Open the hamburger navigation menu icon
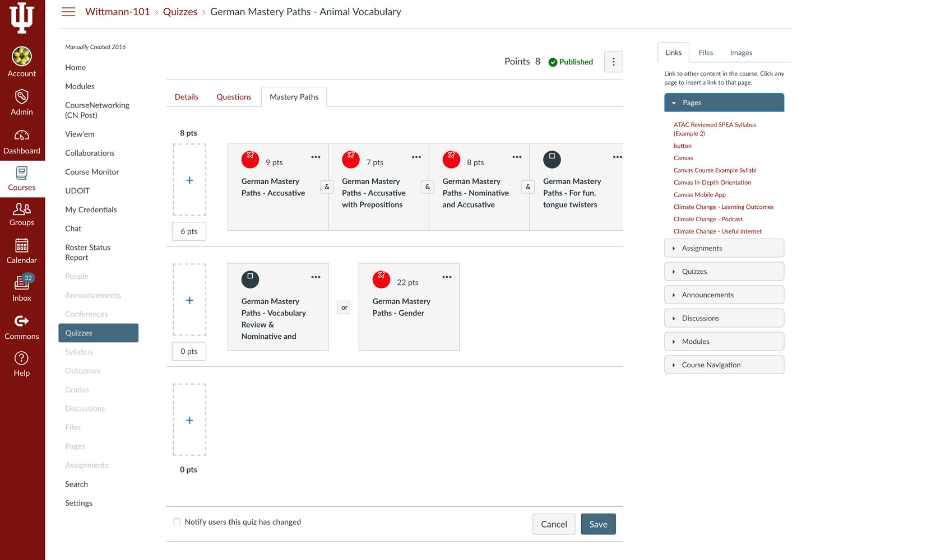936x560 pixels. (68, 12)
